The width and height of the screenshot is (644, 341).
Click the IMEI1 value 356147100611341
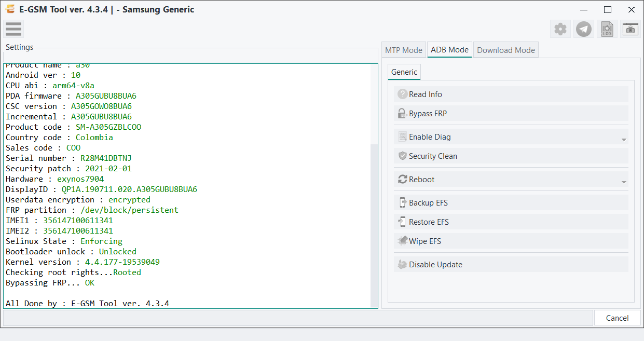[x=78, y=221]
